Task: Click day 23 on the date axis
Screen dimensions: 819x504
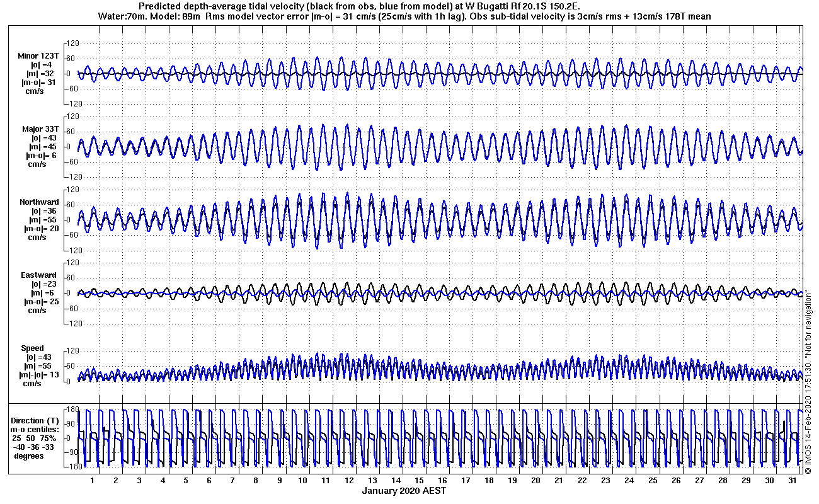Action: pyautogui.click(x=605, y=480)
